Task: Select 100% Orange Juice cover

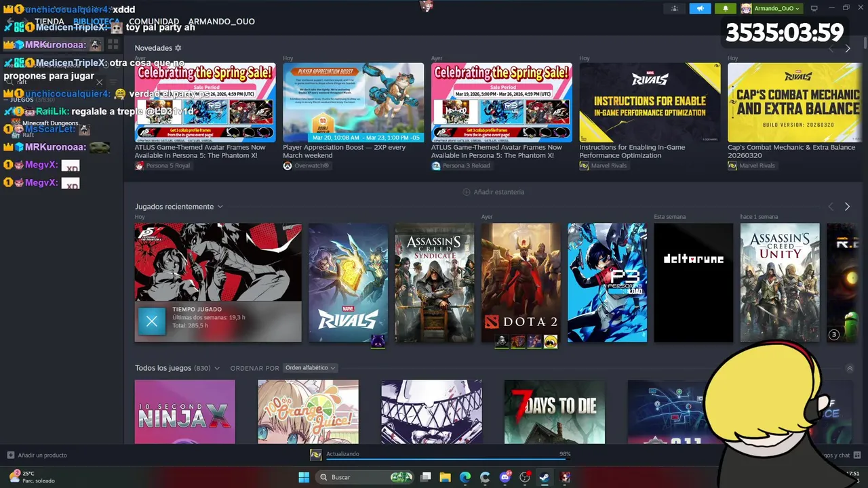Action: pos(308,412)
